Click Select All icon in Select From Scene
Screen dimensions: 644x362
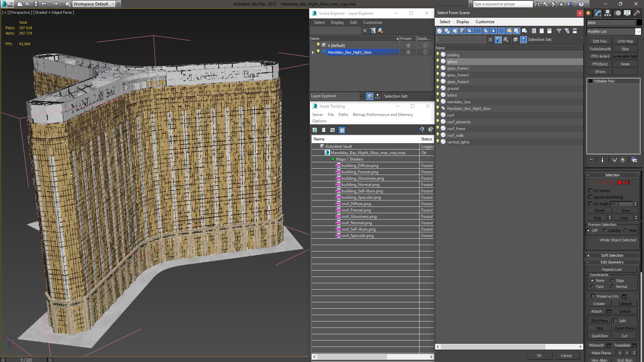point(534,31)
